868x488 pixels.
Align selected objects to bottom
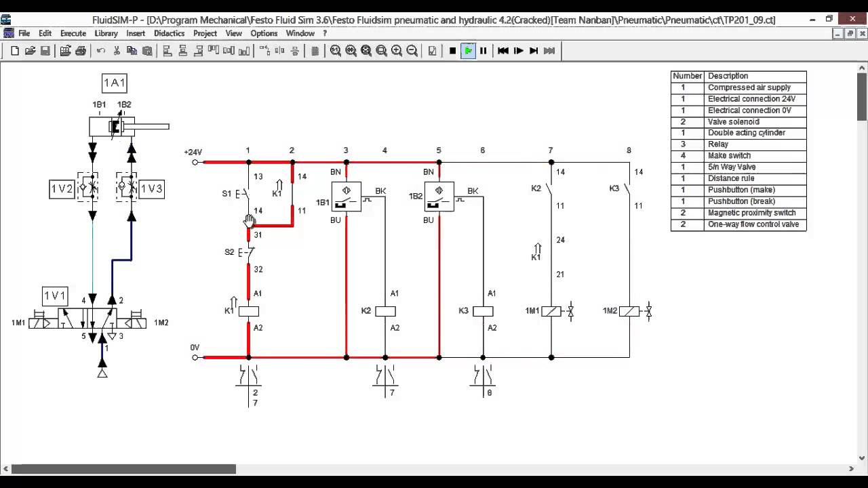(243, 50)
